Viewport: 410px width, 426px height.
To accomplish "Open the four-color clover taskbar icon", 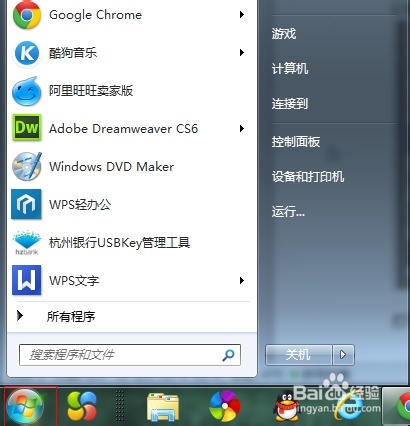I will (x=82, y=406).
